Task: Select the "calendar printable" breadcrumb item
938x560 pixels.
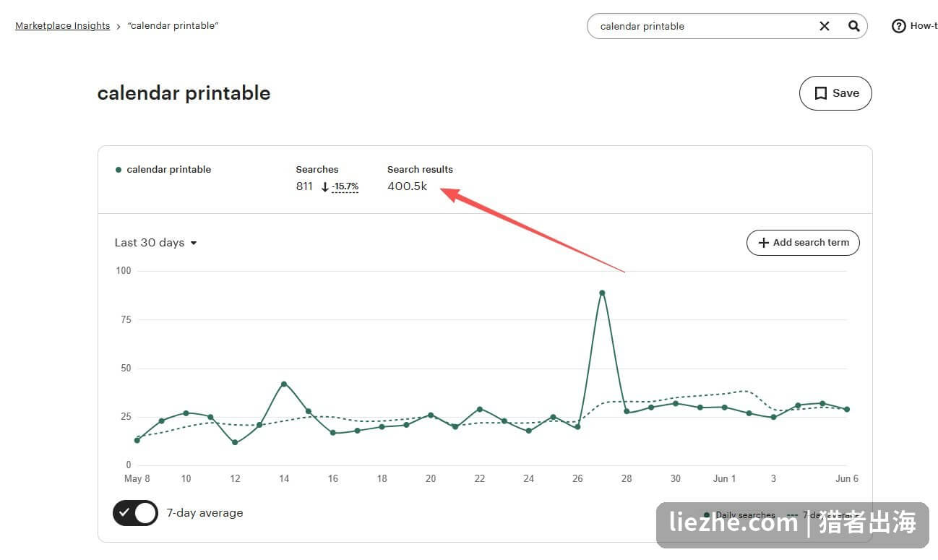Action: [x=173, y=26]
